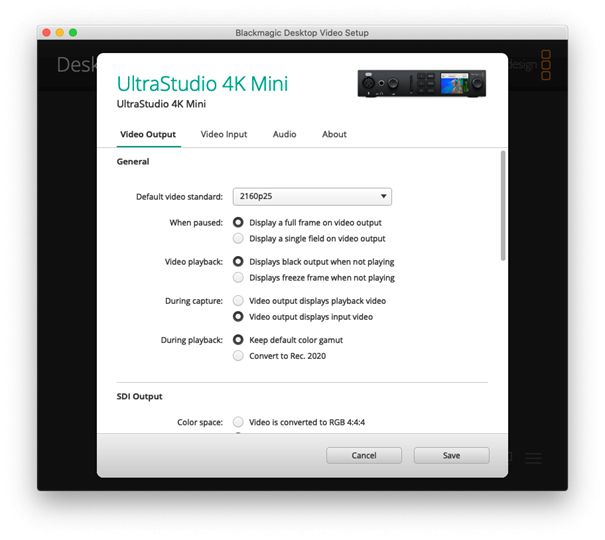
Task: Click the When paused label
Action: pos(196,223)
